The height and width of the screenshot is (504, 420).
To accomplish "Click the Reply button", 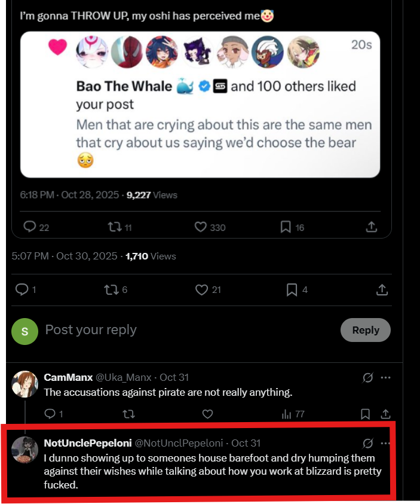I will [366, 330].
